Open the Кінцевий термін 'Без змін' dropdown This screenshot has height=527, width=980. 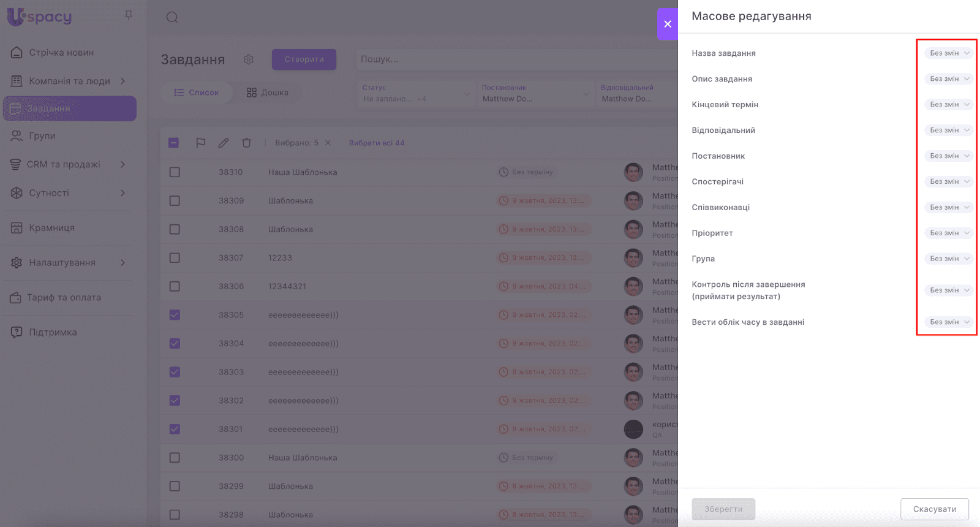pyautogui.click(x=949, y=105)
